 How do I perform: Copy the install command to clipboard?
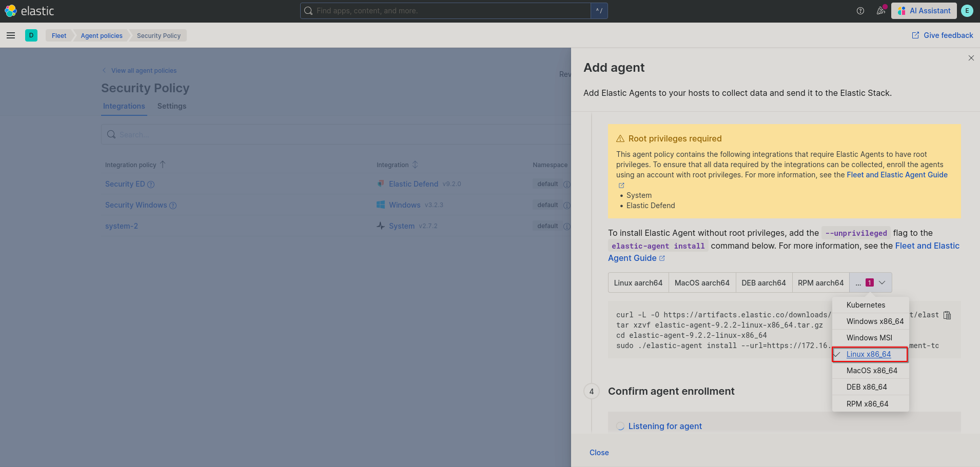[948, 315]
